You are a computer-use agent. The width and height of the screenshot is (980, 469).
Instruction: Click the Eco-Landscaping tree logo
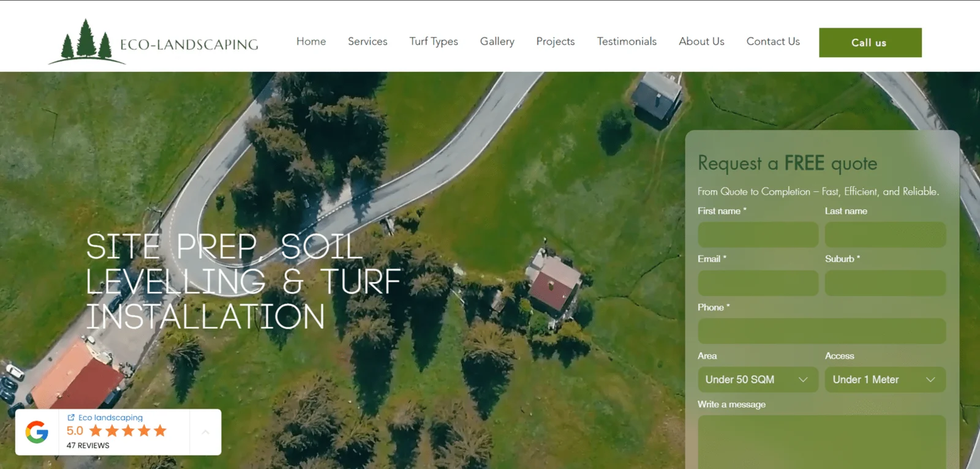coord(87,42)
